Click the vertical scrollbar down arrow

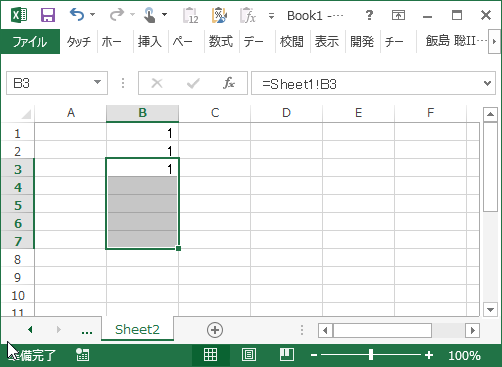click(x=490, y=309)
